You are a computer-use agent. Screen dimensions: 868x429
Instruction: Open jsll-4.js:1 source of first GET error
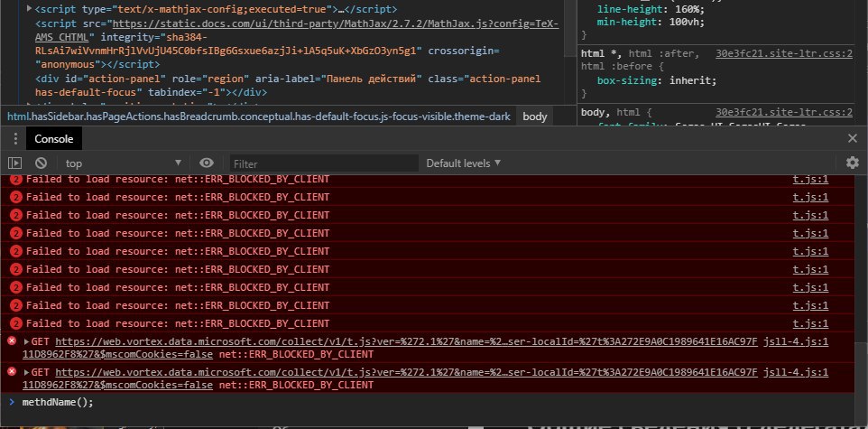[796, 342]
